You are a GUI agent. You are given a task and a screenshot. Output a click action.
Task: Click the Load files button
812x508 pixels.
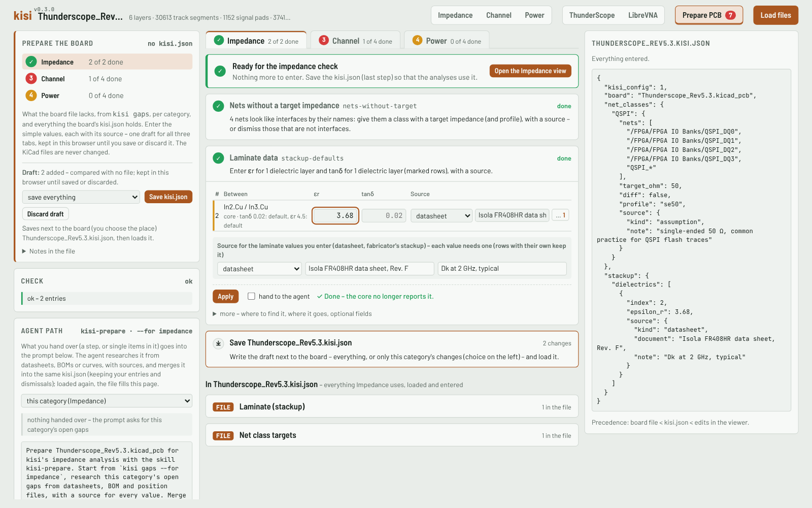pyautogui.click(x=775, y=15)
